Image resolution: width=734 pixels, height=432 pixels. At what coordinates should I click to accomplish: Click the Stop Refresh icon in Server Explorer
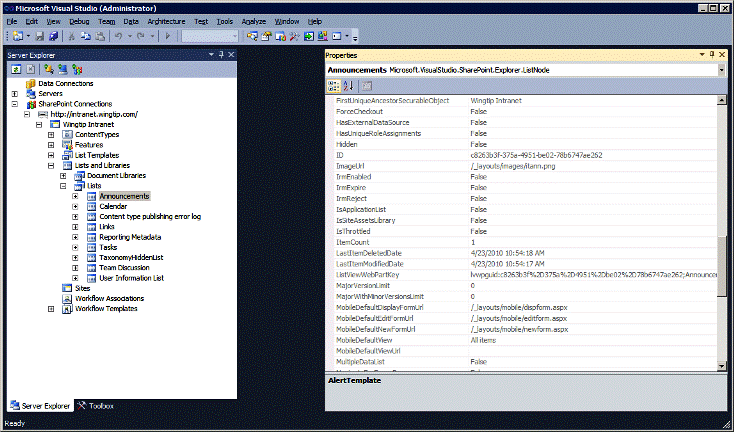30,69
